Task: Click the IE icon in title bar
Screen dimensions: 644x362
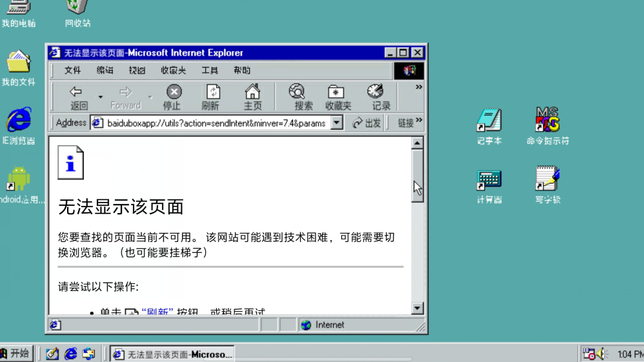Action: [x=55, y=53]
